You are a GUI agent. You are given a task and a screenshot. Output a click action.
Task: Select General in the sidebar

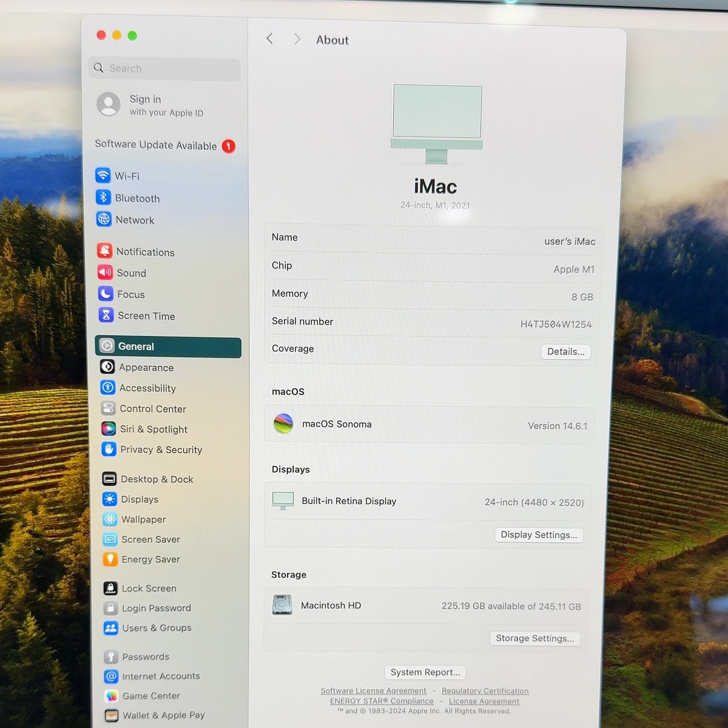(168, 346)
